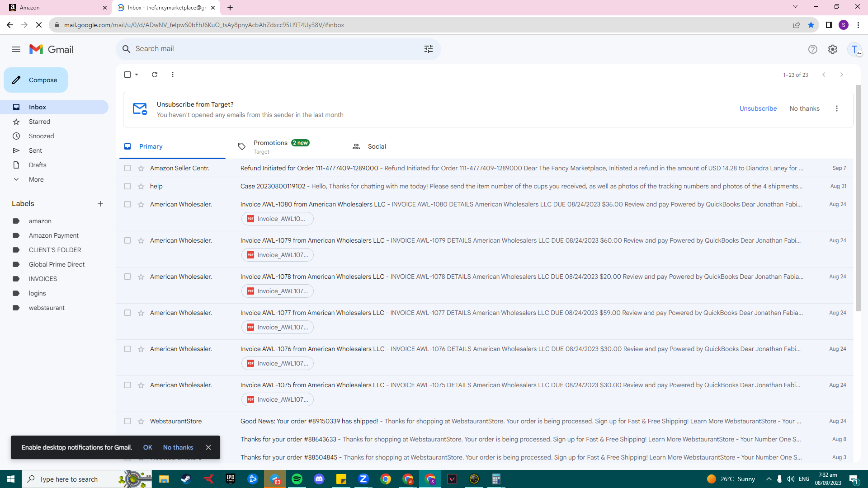Screen dimensions: 868x488
Task: Open Spotify from the taskbar
Action: [x=297, y=479]
